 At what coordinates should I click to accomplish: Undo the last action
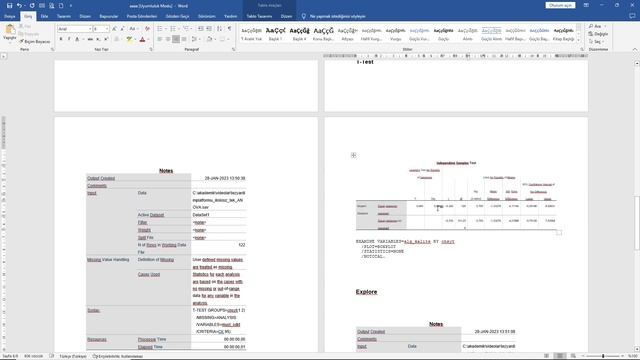tap(19, 6)
